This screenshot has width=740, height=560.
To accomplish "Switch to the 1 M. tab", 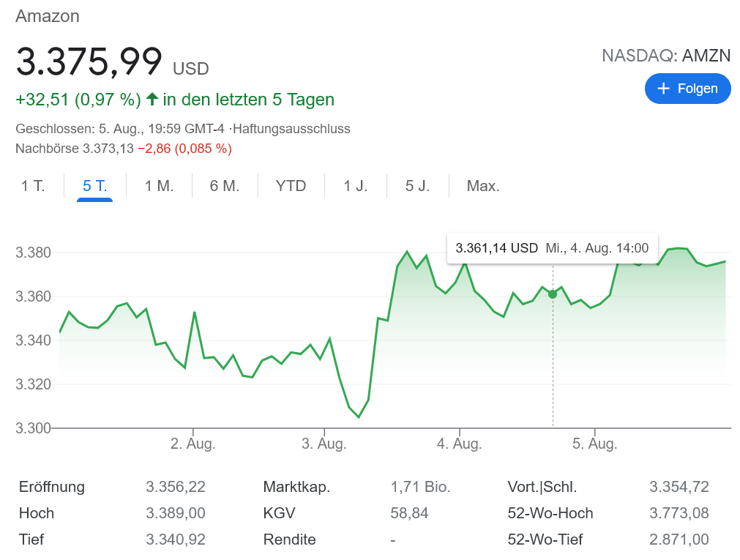I will tap(159, 186).
